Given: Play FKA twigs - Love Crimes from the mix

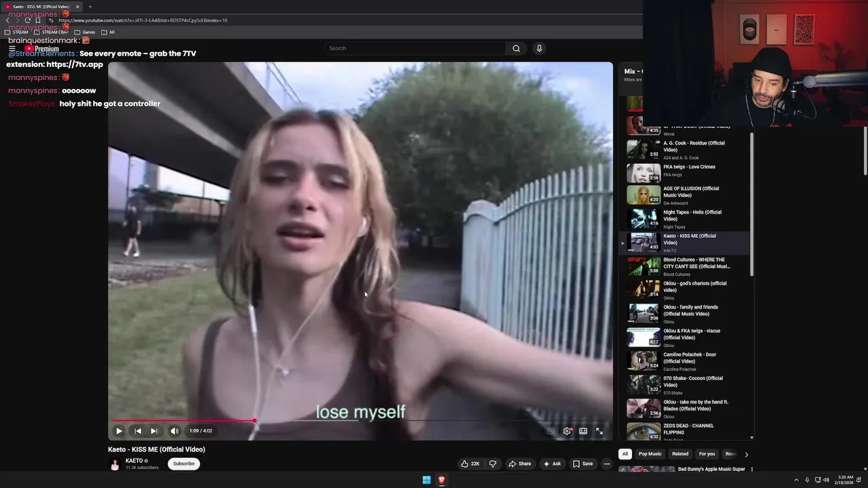Looking at the screenshot, I should point(685,174).
